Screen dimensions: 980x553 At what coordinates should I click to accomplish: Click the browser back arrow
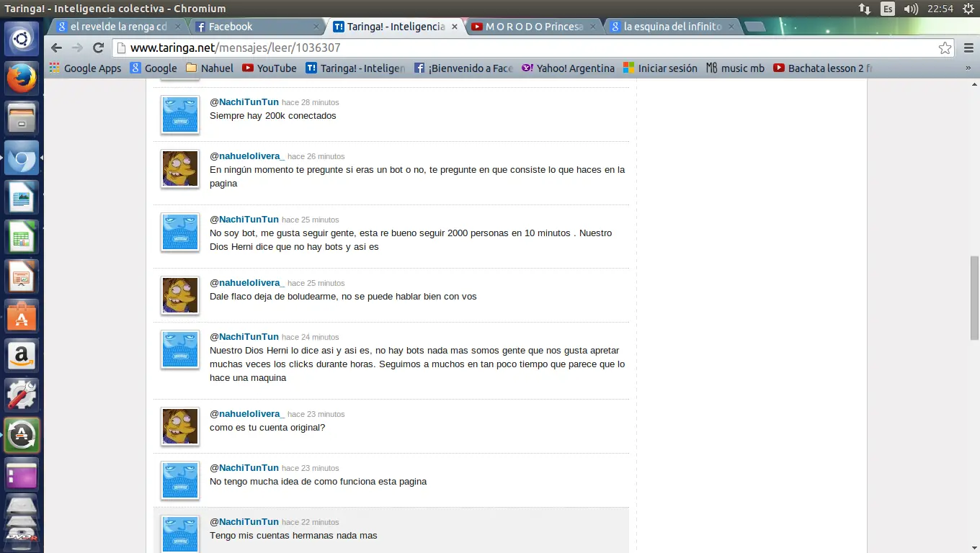(57, 48)
